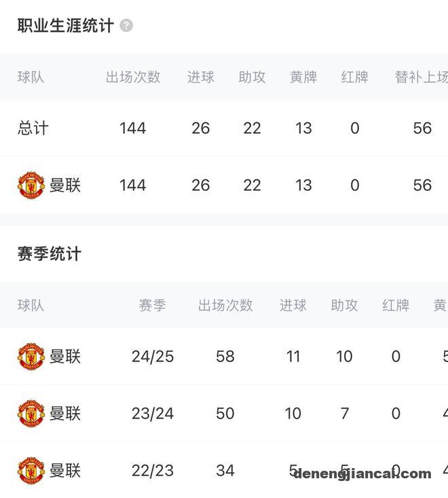Screen dimensions: 448x498
Task: Click the 出场次数 header in season statistics table
Action: coord(225,305)
